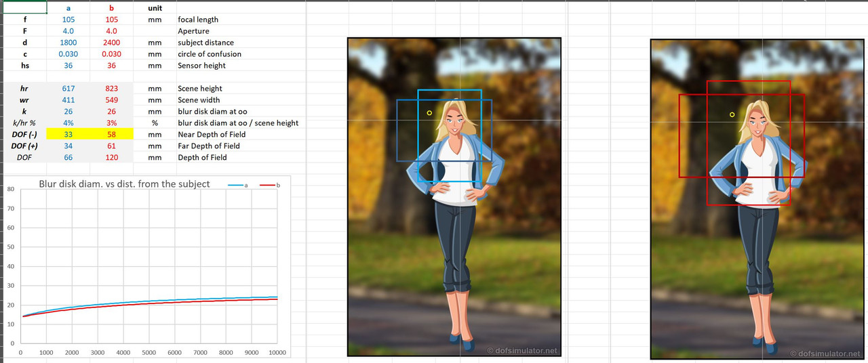Select total DOF cell 66

[x=68, y=158]
